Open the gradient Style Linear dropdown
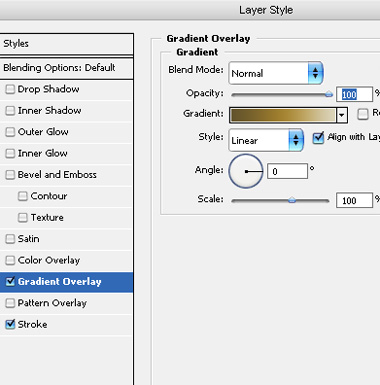 (266, 140)
